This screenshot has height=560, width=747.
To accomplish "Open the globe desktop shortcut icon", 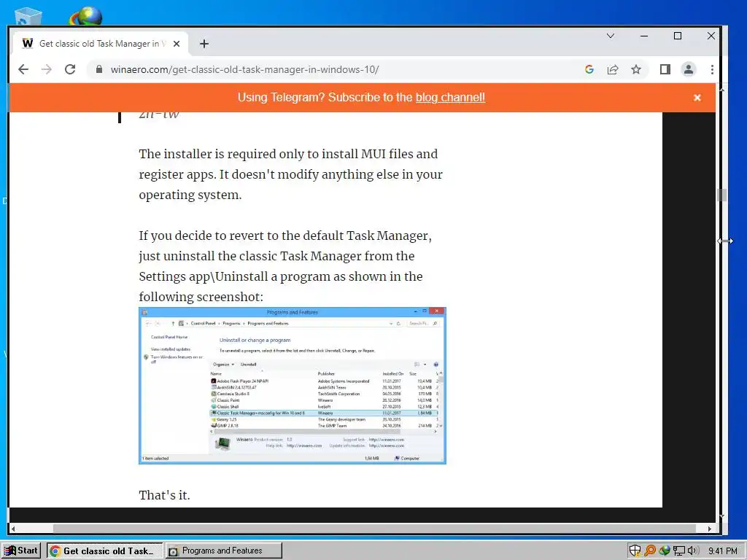I will pos(87,16).
